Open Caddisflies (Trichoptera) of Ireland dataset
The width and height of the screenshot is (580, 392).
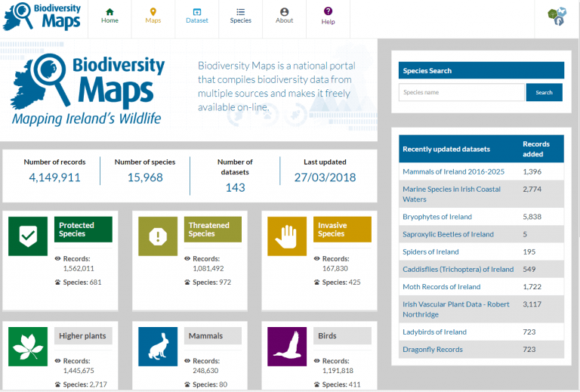pyautogui.click(x=458, y=269)
